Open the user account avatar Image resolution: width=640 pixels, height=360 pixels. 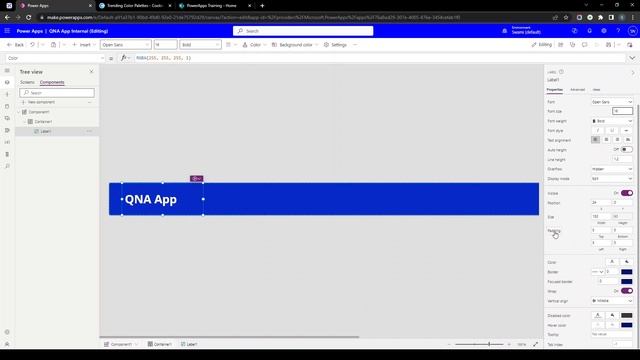point(632,31)
